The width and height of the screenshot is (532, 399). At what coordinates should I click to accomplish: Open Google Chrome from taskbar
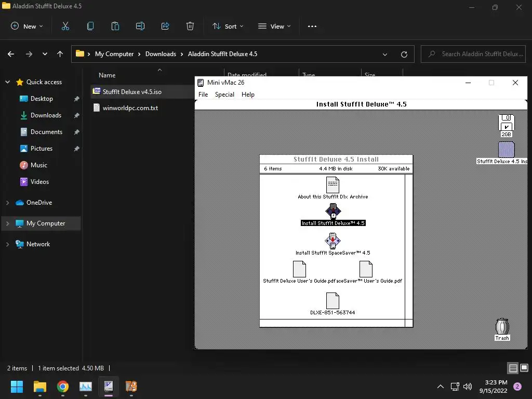(63, 387)
